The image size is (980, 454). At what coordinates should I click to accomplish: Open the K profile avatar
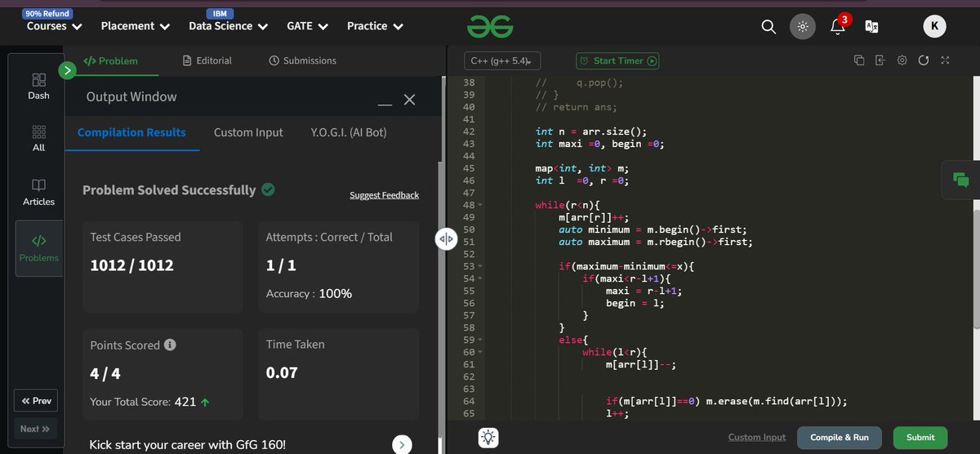(x=934, y=27)
